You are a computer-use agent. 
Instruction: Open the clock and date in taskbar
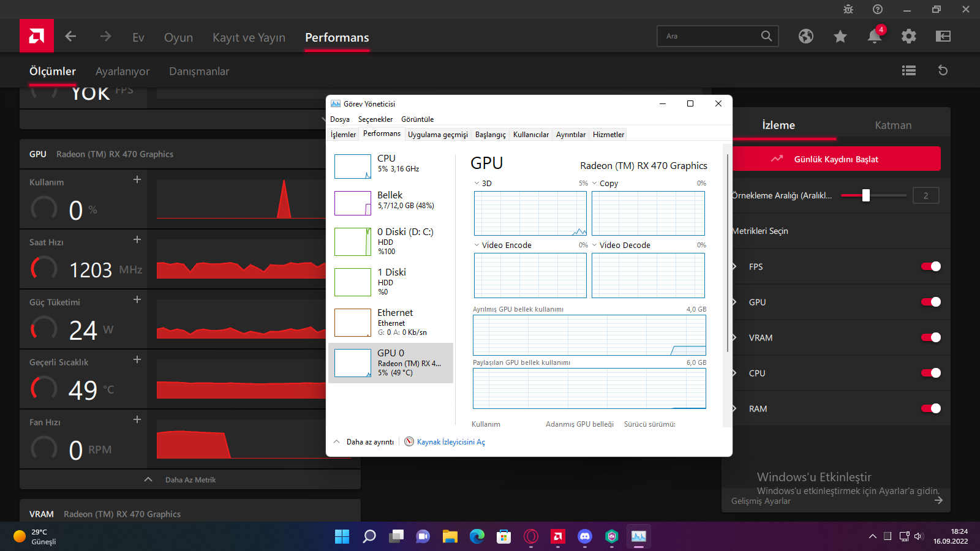(951, 536)
